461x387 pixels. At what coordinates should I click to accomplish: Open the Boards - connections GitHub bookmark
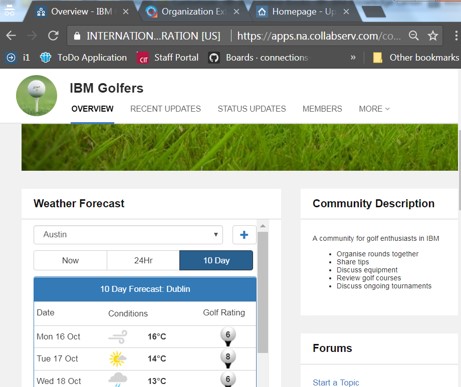pos(258,58)
